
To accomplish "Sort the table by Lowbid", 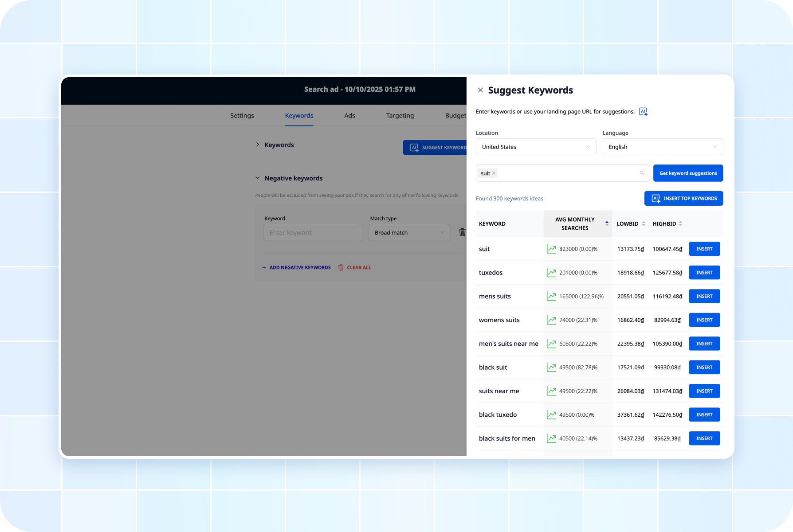I will point(644,224).
